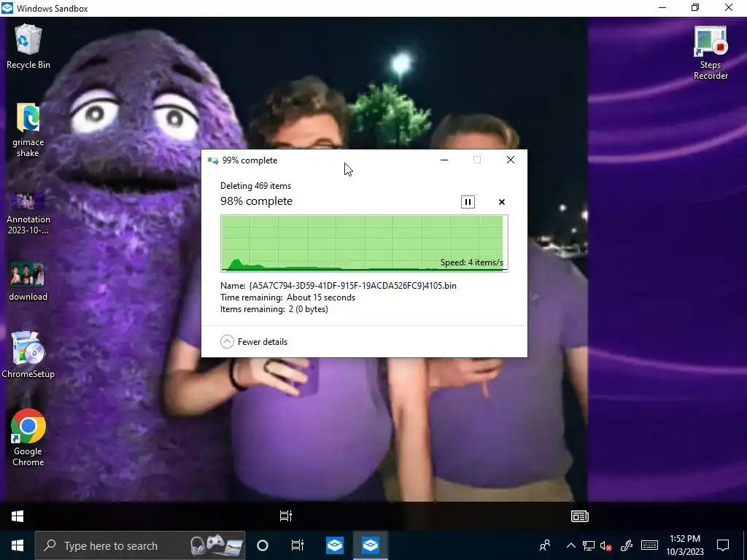Restore down the Windows Sandbox window
This screenshot has width=747, height=560.
[695, 8]
